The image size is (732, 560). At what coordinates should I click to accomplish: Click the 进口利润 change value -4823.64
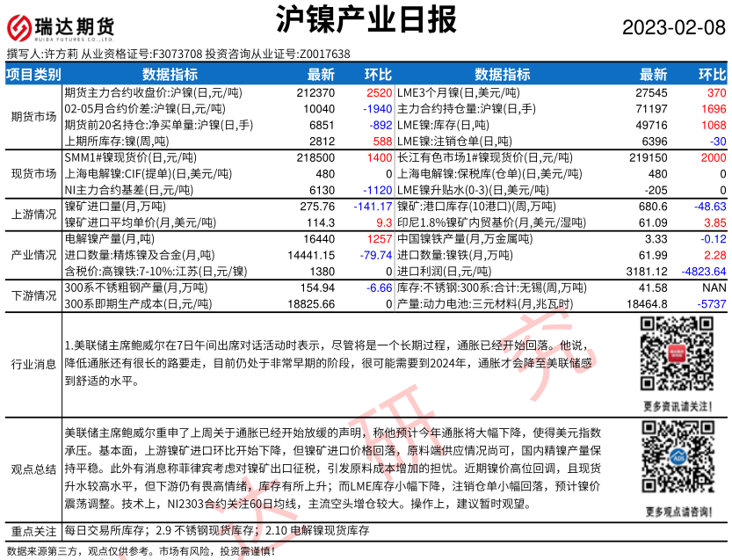699,271
